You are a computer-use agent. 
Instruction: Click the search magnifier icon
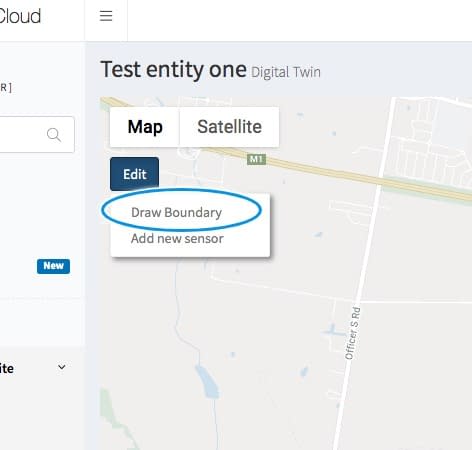click(54, 135)
